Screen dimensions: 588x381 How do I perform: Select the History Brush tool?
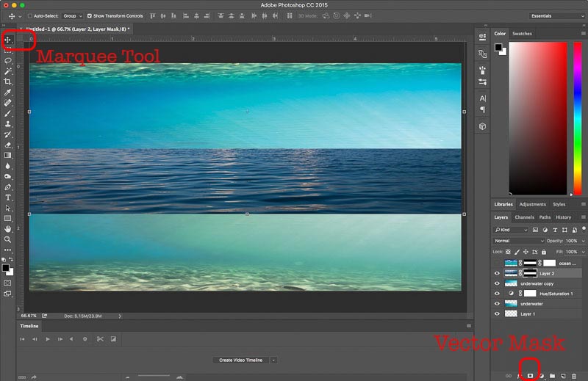[x=7, y=134]
